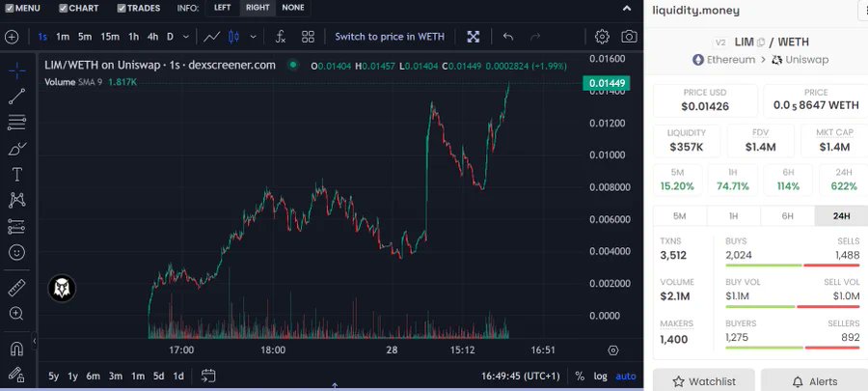Select the brush drawing tool

[x=16, y=149]
